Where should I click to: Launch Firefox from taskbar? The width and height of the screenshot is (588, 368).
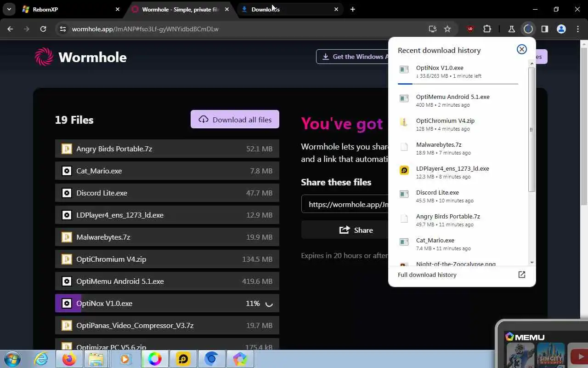69,359
